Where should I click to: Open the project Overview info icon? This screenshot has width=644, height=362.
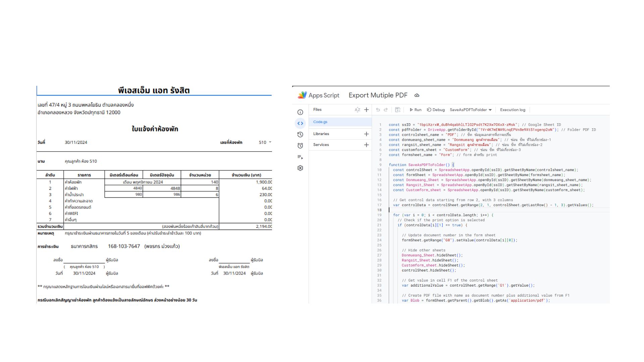300,112
